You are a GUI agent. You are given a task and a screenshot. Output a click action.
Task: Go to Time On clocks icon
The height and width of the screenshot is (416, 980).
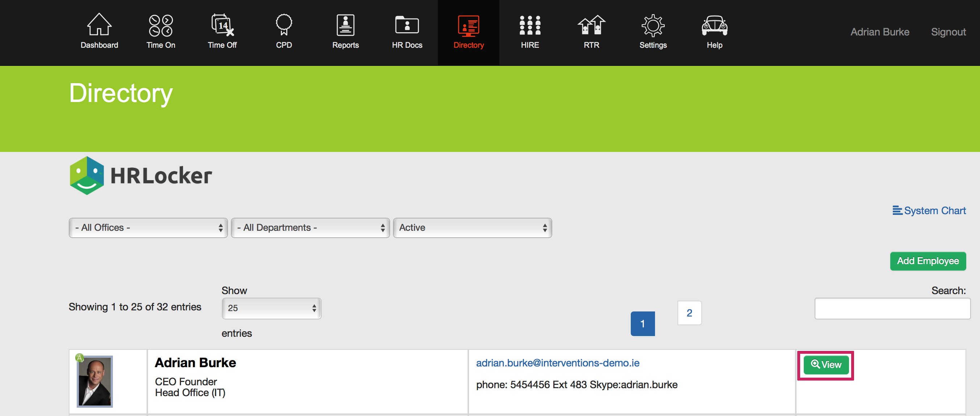161,25
